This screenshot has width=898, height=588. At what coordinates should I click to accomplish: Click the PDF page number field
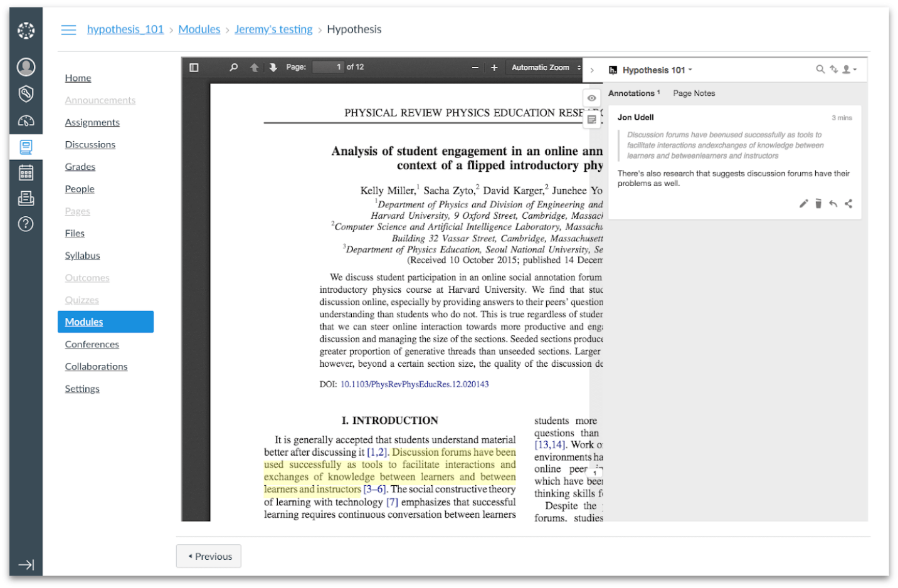(x=328, y=67)
